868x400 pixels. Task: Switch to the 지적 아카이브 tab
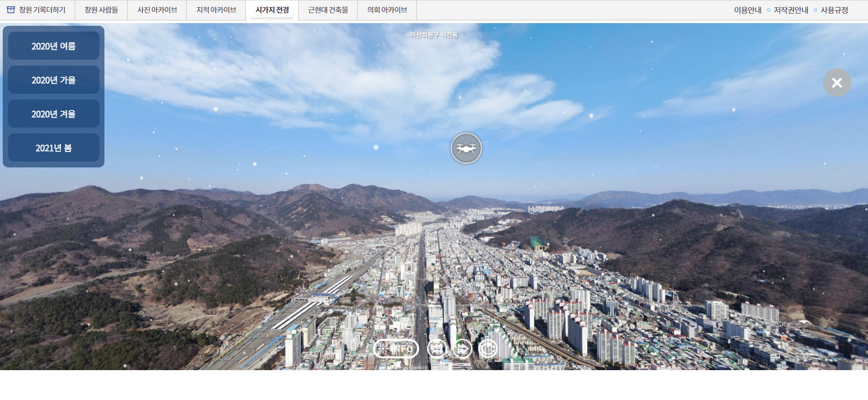(216, 10)
